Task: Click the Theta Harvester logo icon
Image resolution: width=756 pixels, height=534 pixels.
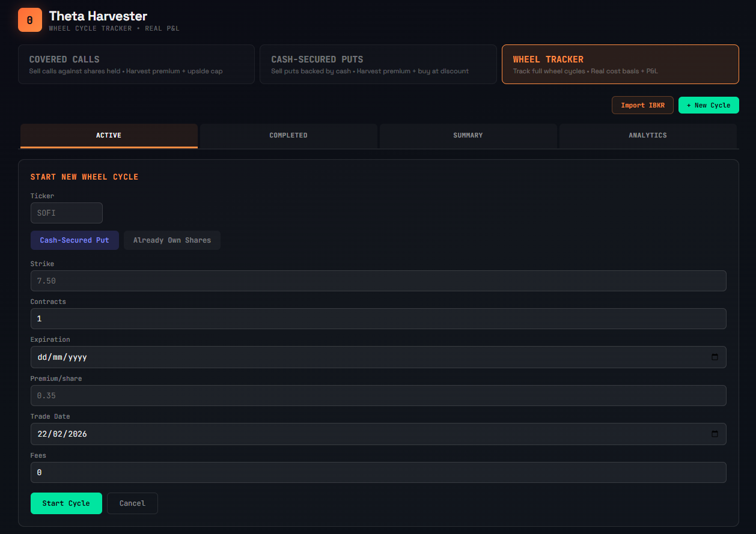Action: 29,20
